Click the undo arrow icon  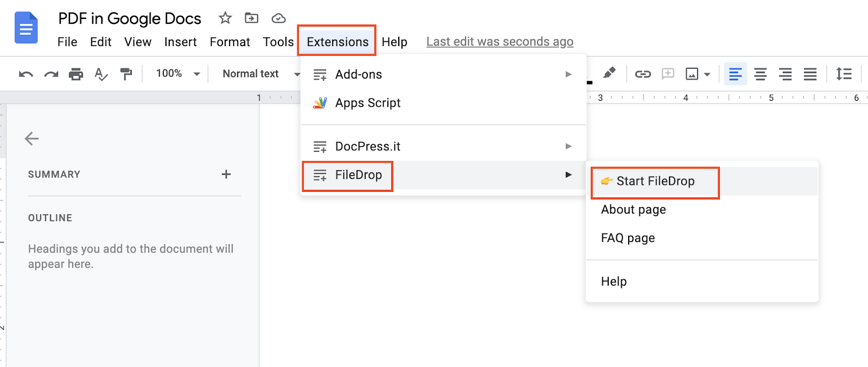coord(26,74)
